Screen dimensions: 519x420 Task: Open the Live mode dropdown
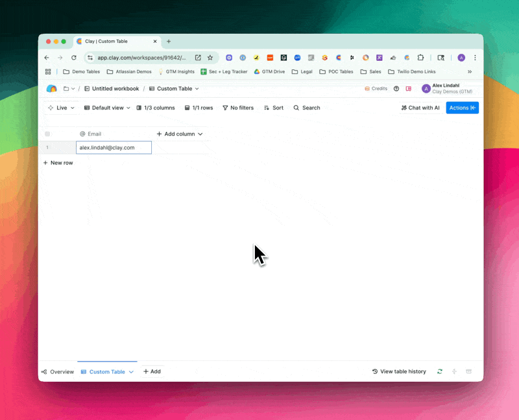click(61, 108)
